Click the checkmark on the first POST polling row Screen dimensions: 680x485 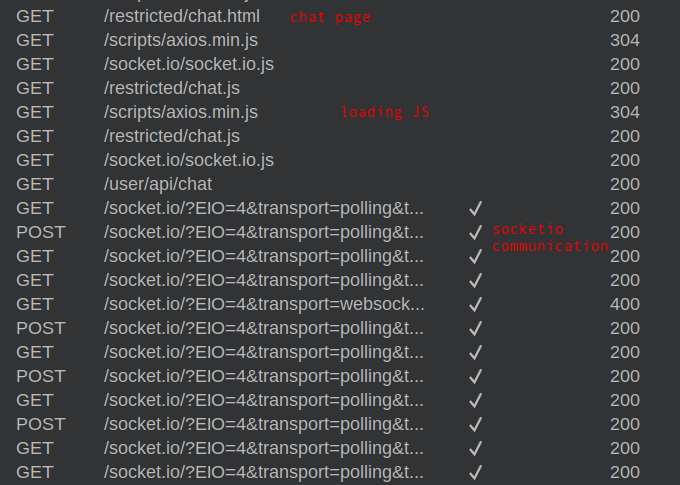click(475, 232)
